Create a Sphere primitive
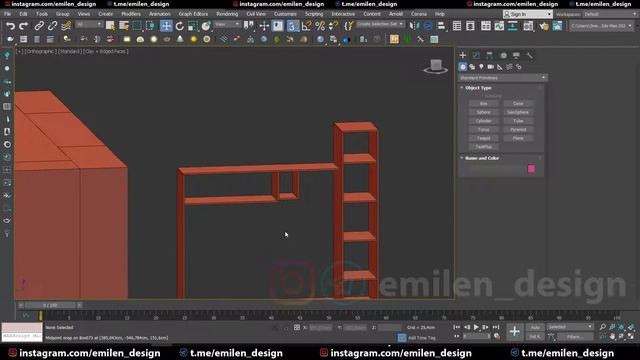 click(484, 112)
